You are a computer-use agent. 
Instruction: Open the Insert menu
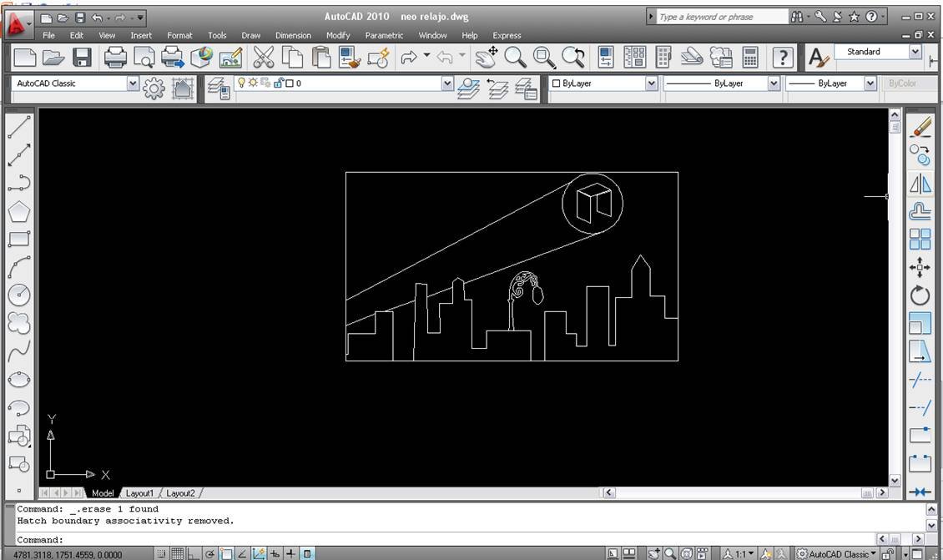click(141, 36)
